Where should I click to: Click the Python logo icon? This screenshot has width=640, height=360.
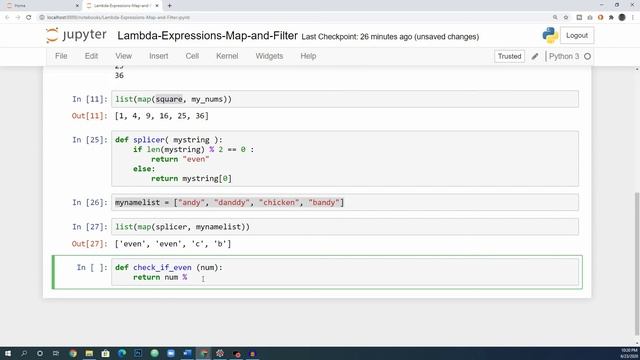(x=550, y=36)
